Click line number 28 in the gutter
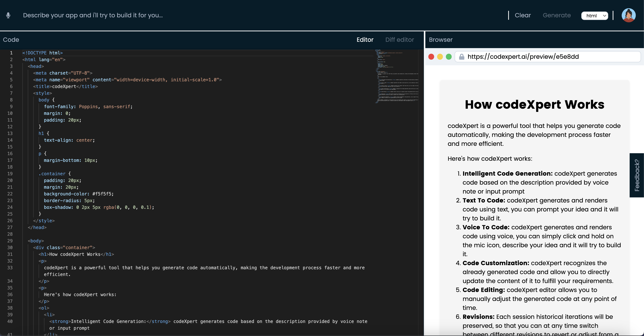The image size is (644, 336). click(x=10, y=234)
